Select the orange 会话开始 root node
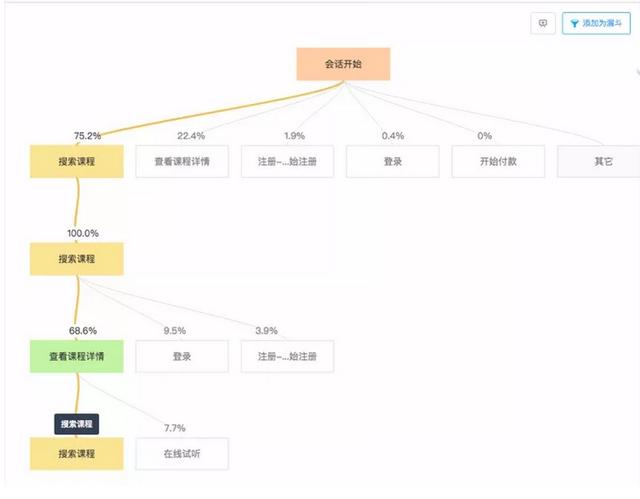The image size is (640, 499). 343,63
